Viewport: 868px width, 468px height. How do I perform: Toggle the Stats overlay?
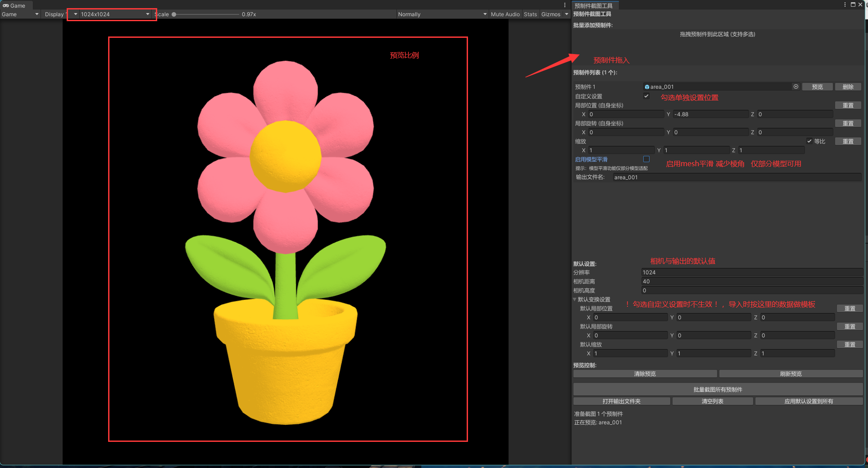[x=530, y=14]
